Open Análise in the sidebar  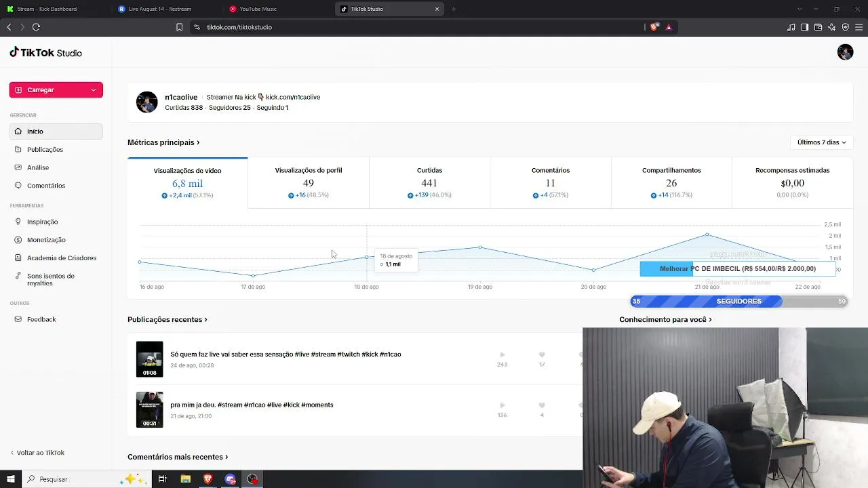point(56,167)
